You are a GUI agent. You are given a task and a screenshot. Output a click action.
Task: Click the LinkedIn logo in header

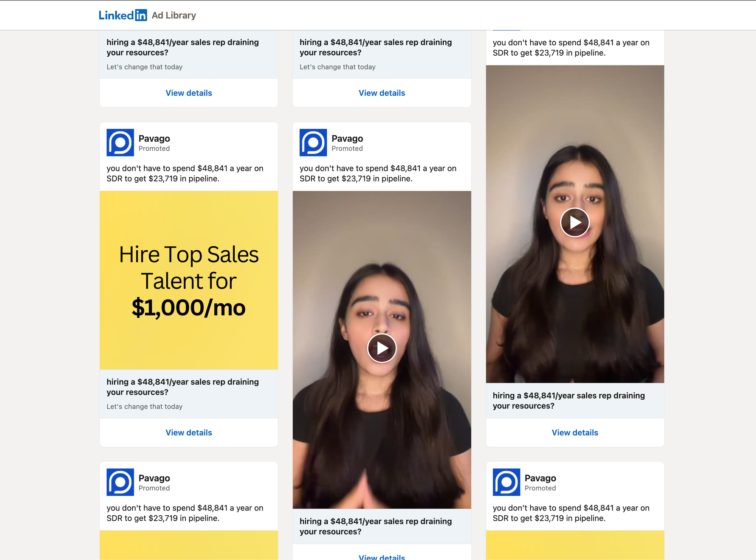122,15
